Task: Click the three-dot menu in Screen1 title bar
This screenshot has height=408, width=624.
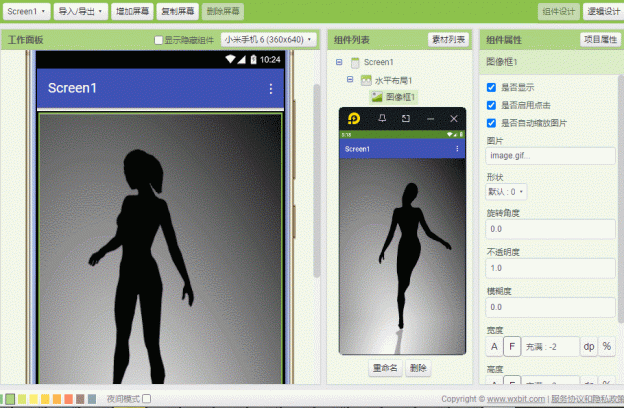Action: (271, 88)
